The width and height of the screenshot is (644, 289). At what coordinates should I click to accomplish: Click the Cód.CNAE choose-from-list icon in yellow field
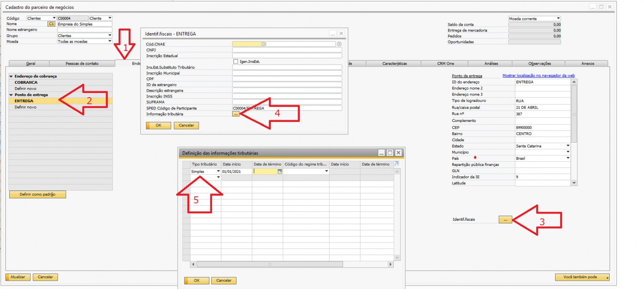coord(263,44)
